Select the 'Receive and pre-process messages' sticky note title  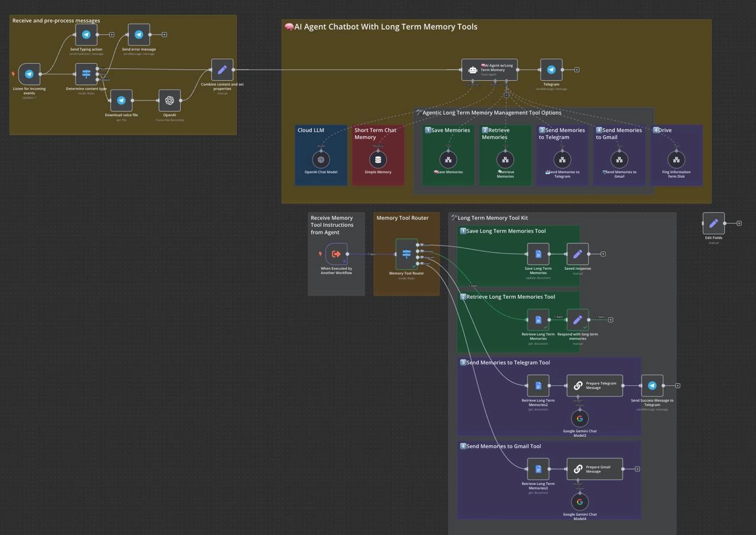point(56,21)
